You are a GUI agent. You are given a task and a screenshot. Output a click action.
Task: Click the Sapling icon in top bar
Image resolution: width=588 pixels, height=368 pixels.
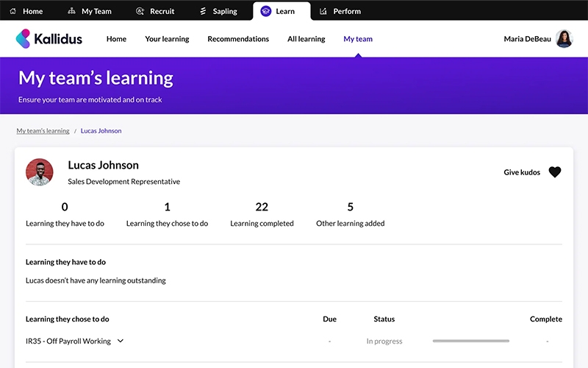click(x=203, y=11)
